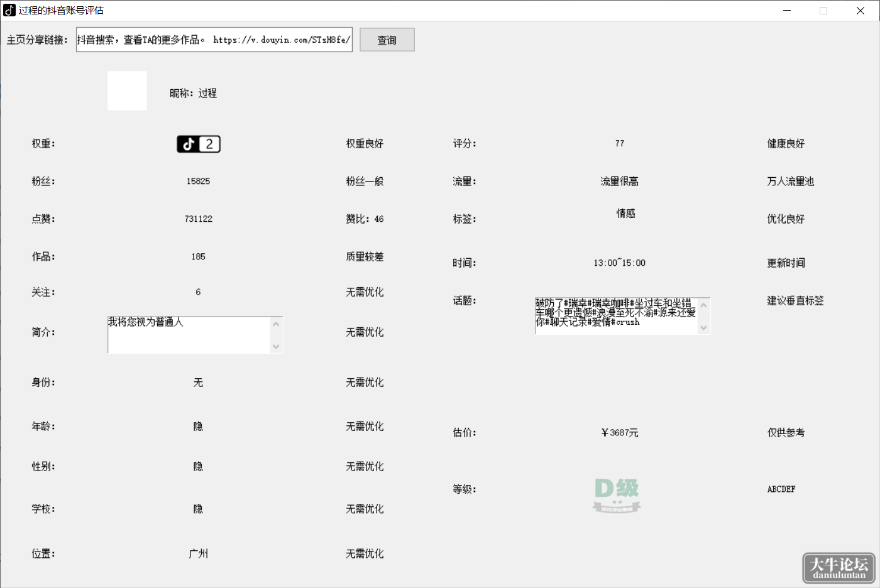Viewport: 880px width, 588px height.
Task: Click the 查询 button
Action: tap(387, 40)
